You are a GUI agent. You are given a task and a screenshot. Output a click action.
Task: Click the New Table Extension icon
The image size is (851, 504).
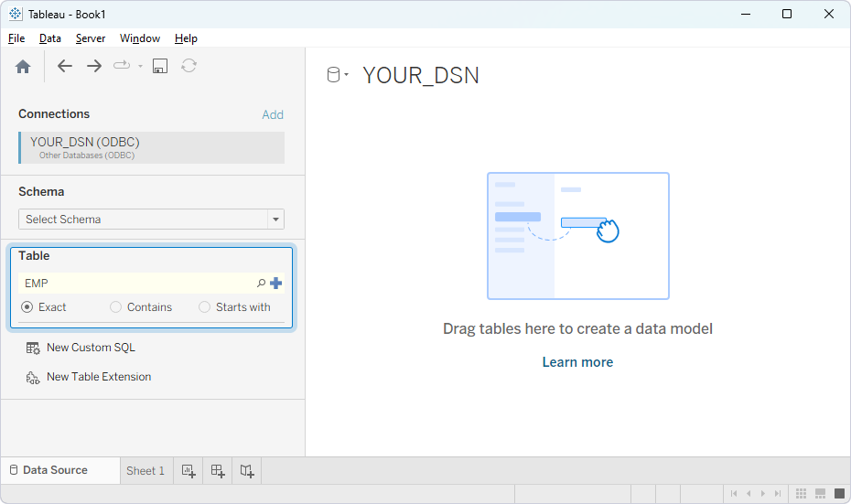click(x=33, y=377)
